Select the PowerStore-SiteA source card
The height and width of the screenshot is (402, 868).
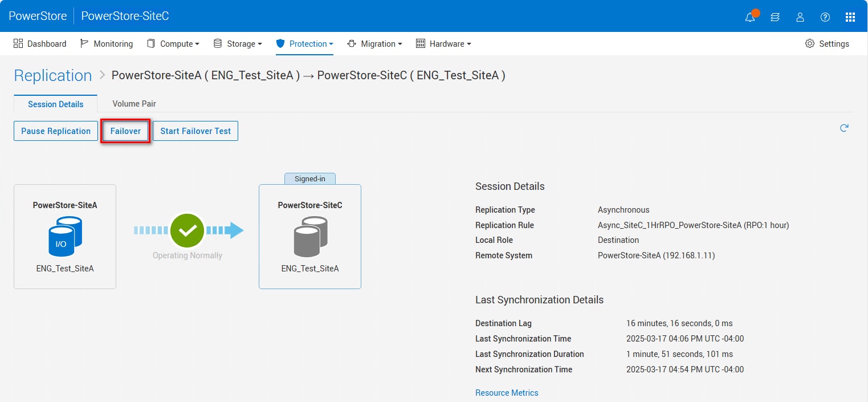click(x=65, y=236)
